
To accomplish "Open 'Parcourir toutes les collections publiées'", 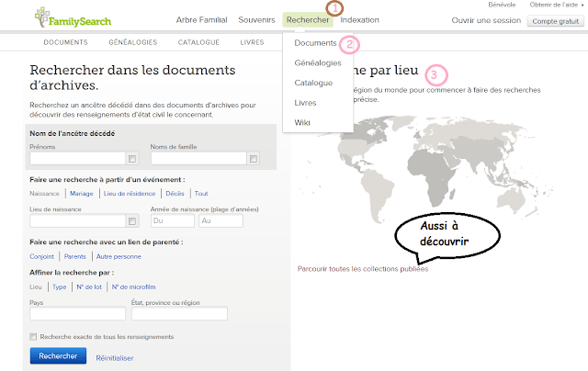I will [363, 268].
